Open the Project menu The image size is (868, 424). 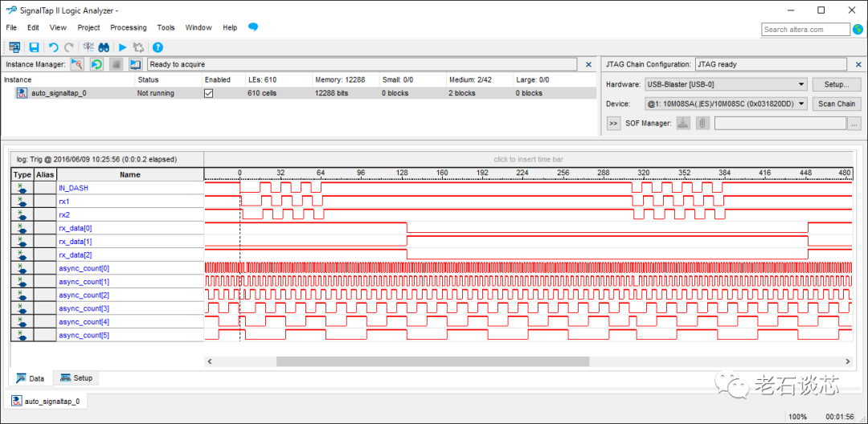[x=88, y=27]
